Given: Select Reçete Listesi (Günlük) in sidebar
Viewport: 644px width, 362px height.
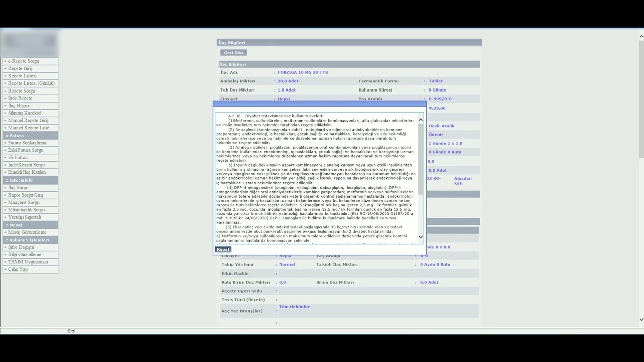Looking at the screenshot, I should [x=31, y=83].
